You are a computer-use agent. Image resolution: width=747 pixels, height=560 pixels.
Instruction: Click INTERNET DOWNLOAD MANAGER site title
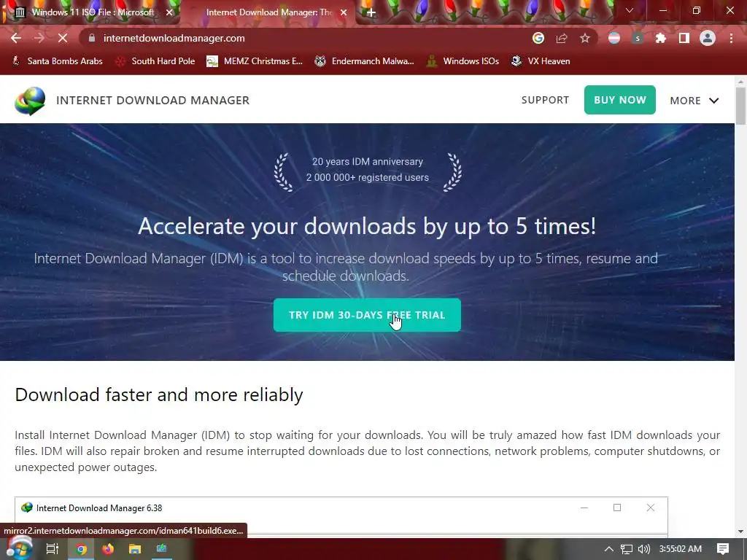click(152, 100)
